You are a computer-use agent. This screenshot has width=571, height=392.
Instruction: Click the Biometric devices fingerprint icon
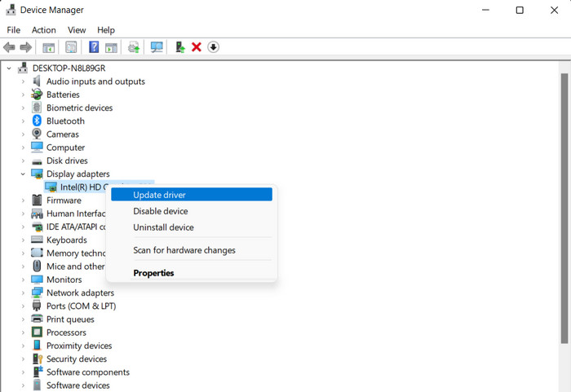tap(37, 108)
